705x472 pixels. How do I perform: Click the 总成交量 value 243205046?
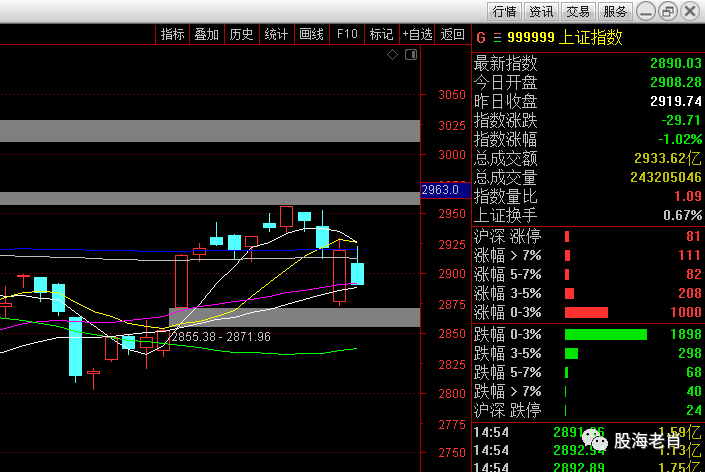tap(665, 178)
